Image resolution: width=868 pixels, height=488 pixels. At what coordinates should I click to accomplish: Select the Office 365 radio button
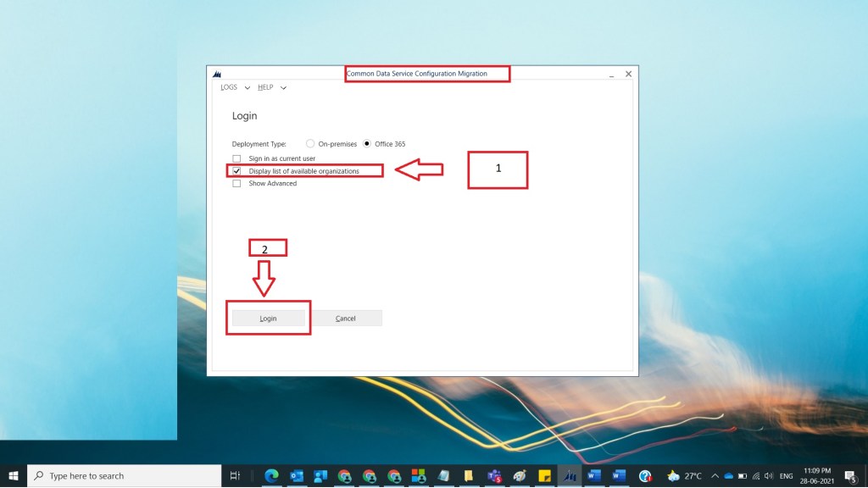[367, 144]
